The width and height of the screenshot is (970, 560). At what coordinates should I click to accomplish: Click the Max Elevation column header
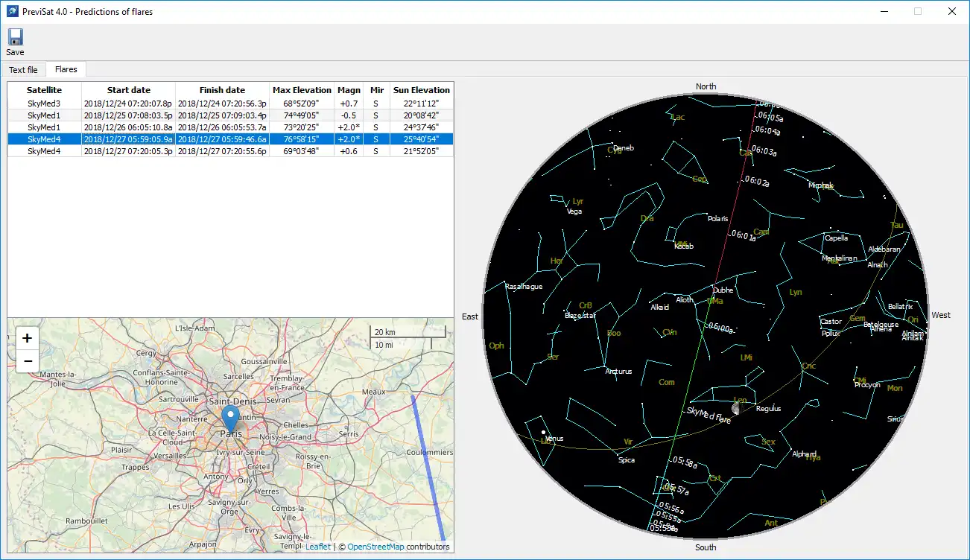coord(302,90)
